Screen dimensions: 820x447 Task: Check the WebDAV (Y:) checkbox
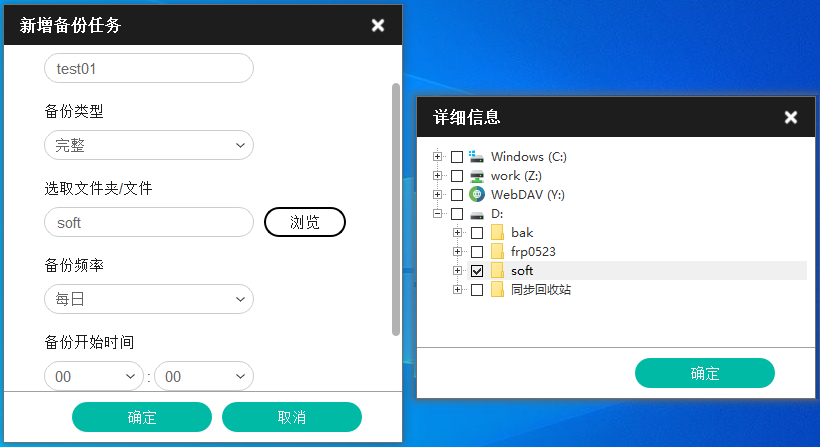pos(457,194)
